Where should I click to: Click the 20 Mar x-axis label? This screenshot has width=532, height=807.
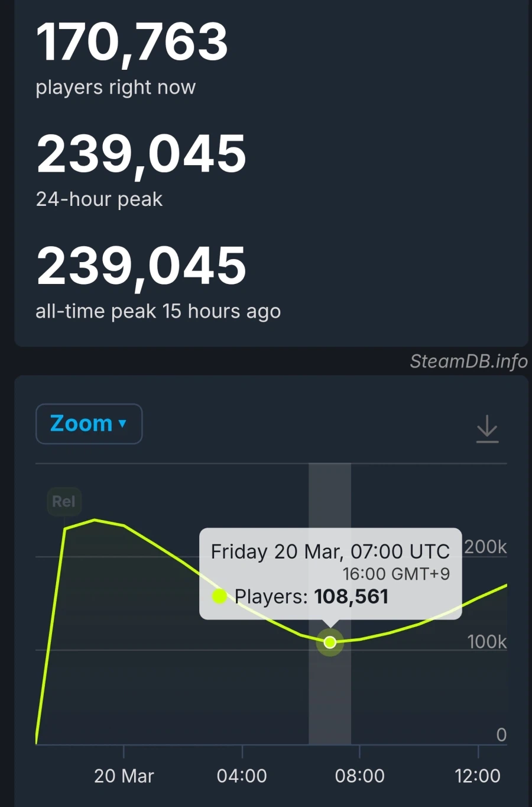point(124,776)
